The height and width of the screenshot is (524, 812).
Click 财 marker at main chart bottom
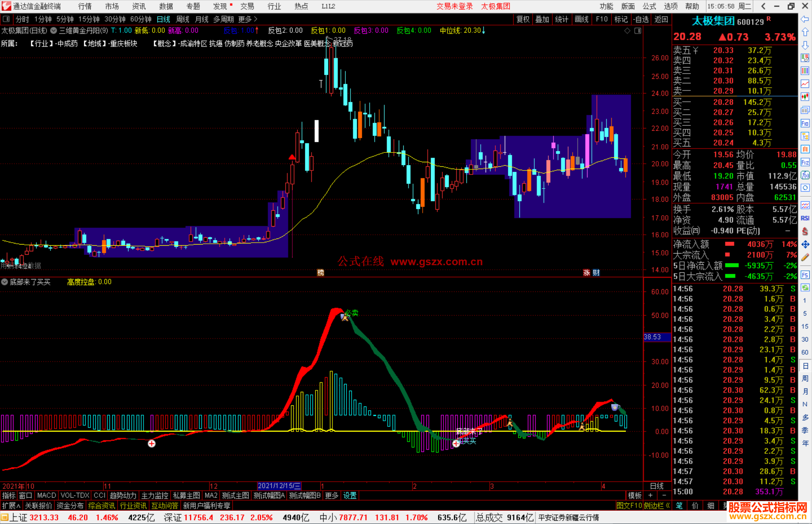[596, 273]
